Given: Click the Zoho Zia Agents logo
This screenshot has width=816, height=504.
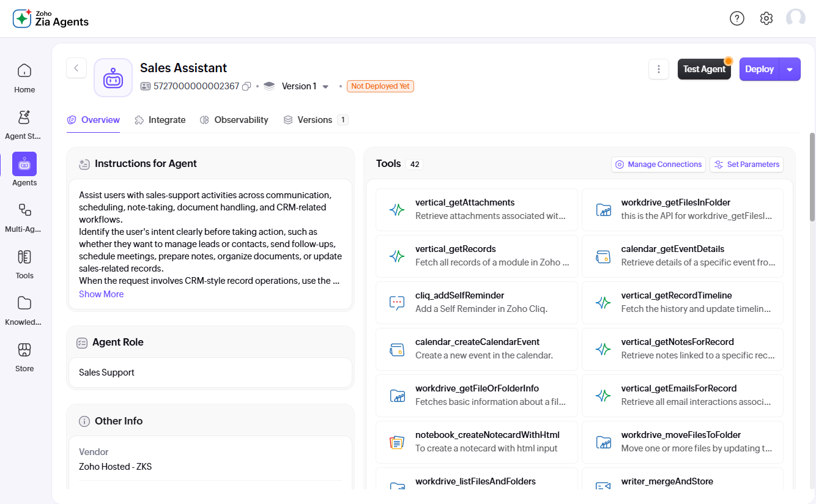Looking at the screenshot, I should click(x=51, y=18).
